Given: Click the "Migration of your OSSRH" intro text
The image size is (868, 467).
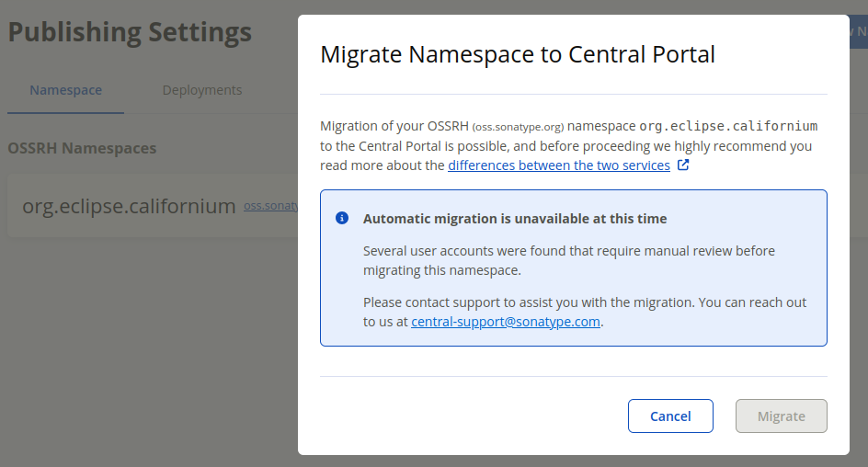Looking at the screenshot, I should click(x=394, y=126).
